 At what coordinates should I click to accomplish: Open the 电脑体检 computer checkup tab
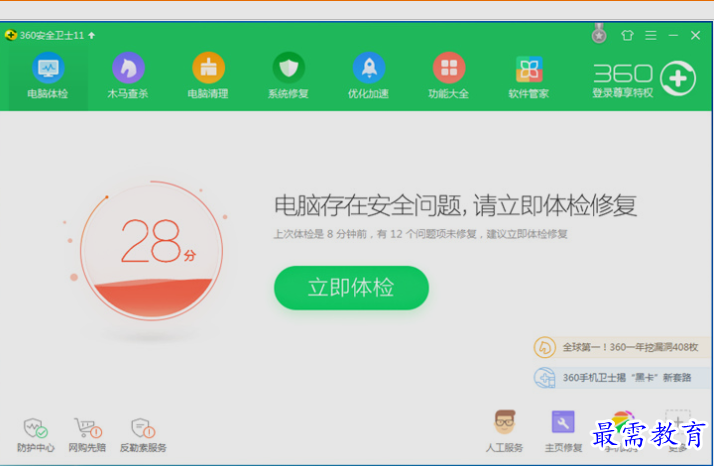48,77
